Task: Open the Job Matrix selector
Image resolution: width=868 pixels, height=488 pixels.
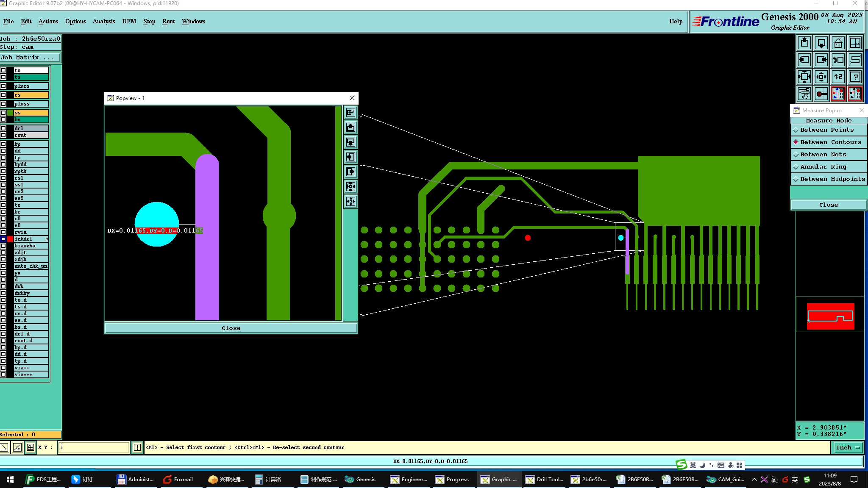Action: [x=30, y=58]
